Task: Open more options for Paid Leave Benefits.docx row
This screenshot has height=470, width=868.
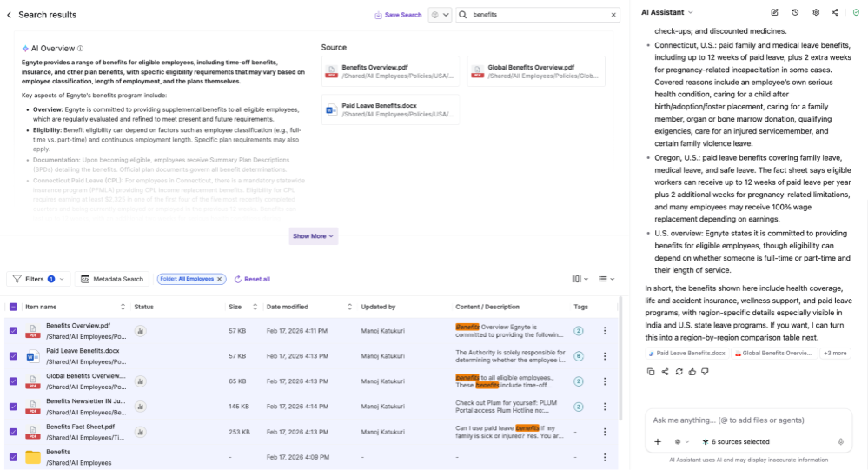Action: coord(605,356)
